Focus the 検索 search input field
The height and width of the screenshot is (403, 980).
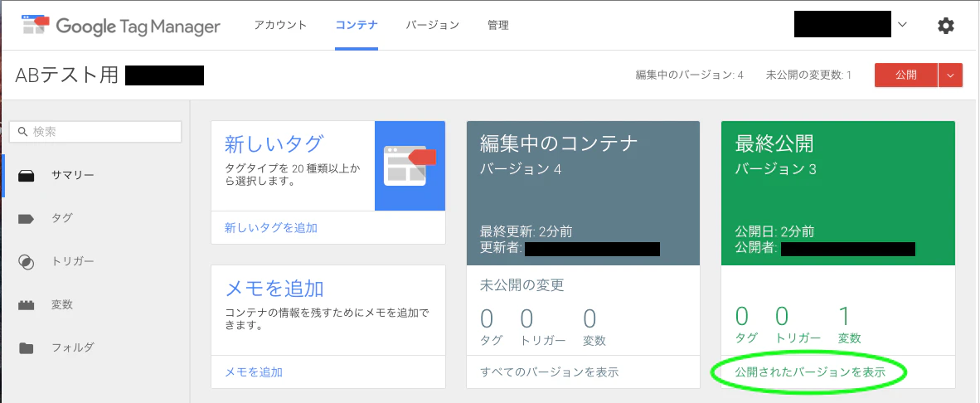[95, 131]
